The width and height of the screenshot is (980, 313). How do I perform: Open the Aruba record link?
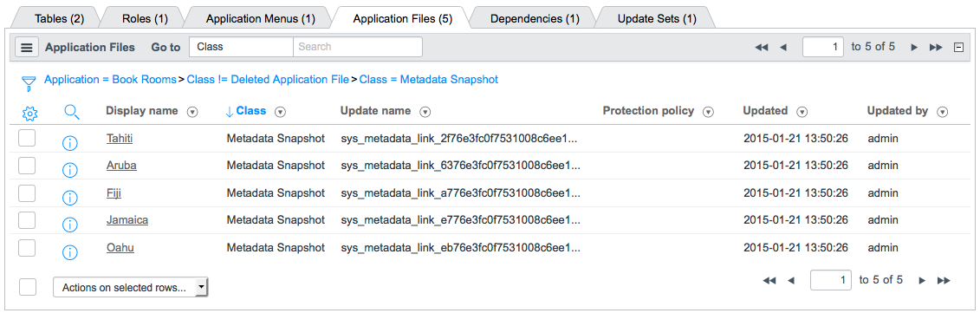(x=121, y=166)
